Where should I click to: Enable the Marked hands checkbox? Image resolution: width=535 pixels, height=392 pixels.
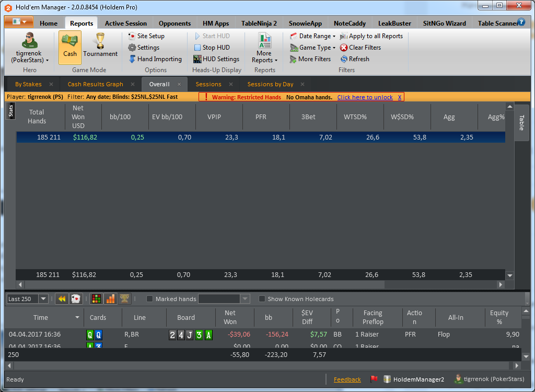149,299
